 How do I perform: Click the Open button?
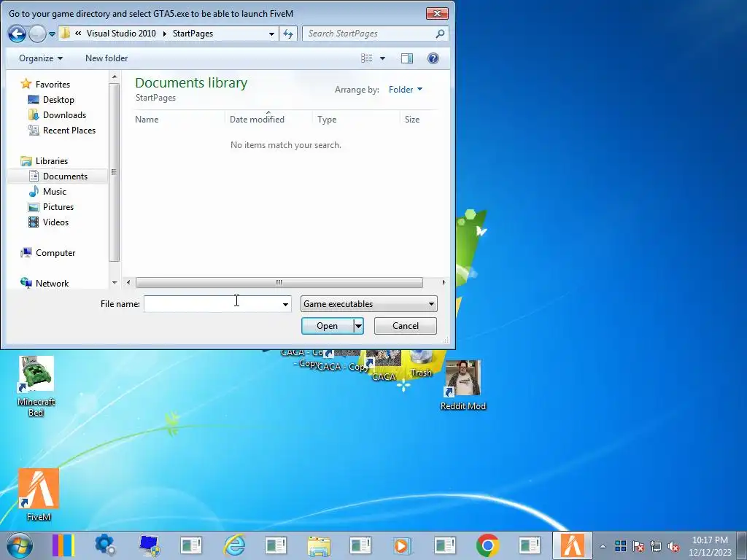[x=328, y=326]
